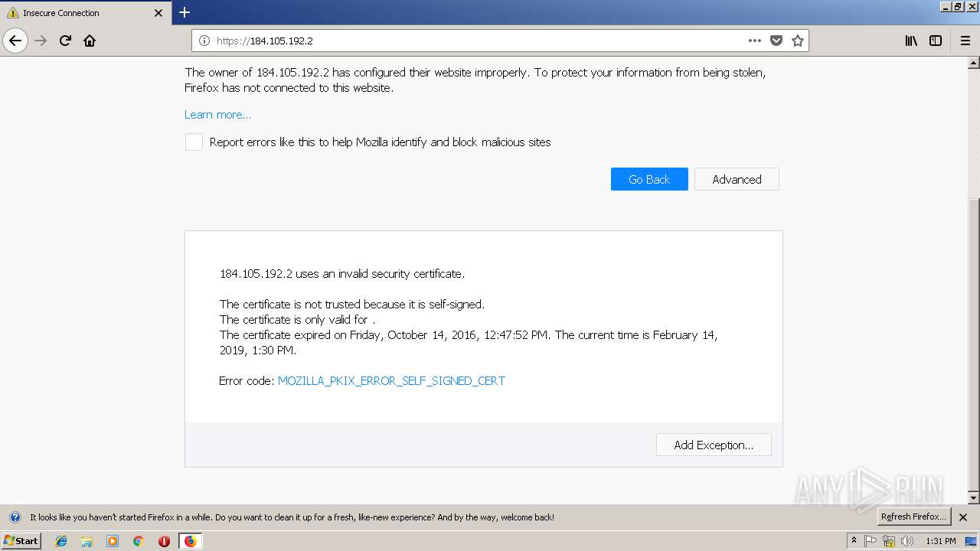Image resolution: width=980 pixels, height=551 pixels.
Task: Launch Internet Explorer from the taskbar
Action: (x=61, y=541)
